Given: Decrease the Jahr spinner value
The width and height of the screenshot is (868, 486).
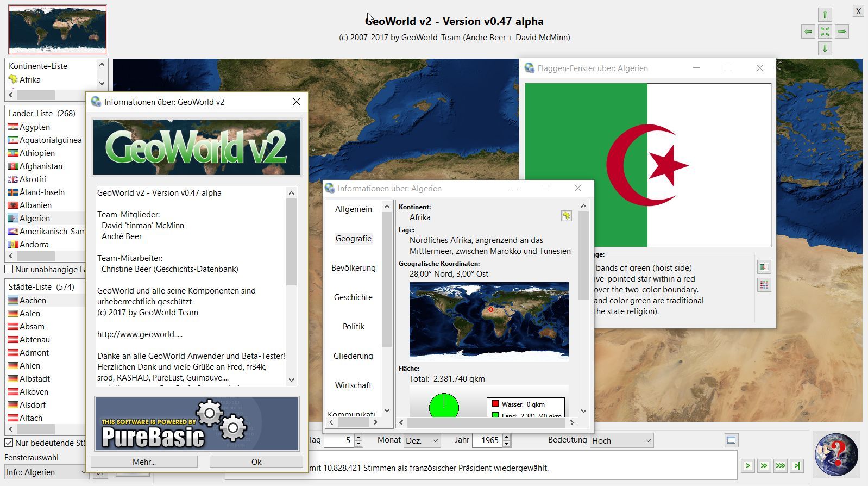Looking at the screenshot, I should click(506, 444).
